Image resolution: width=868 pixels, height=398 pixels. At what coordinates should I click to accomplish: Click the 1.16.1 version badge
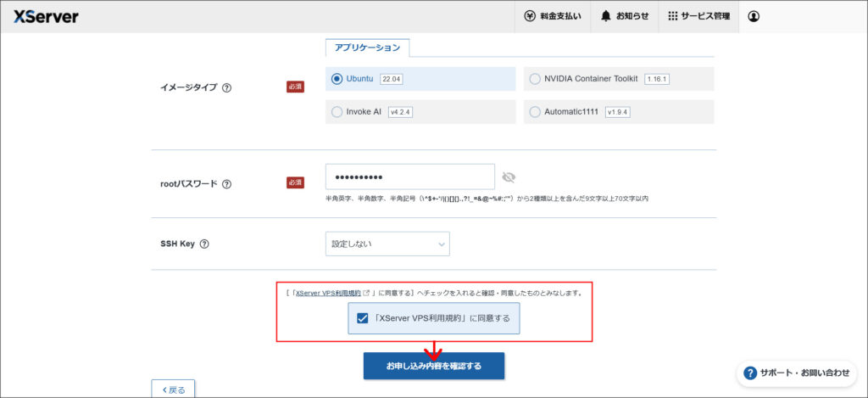coord(657,79)
